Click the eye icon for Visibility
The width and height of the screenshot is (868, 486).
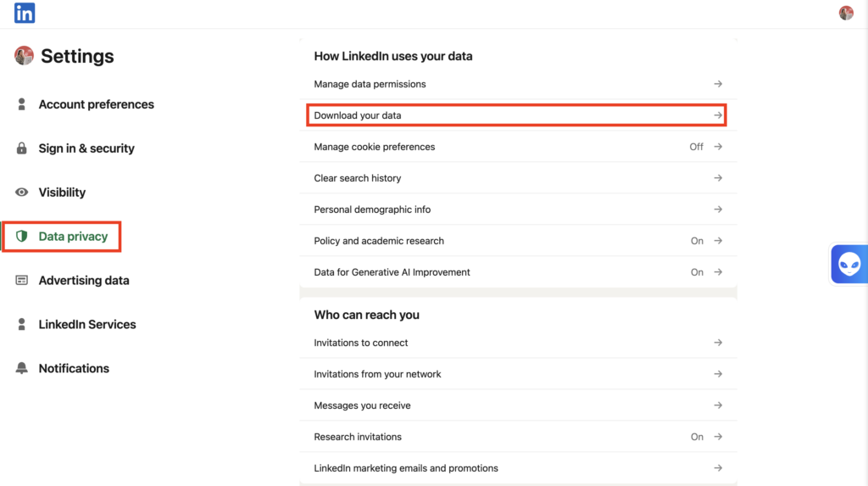coord(21,193)
